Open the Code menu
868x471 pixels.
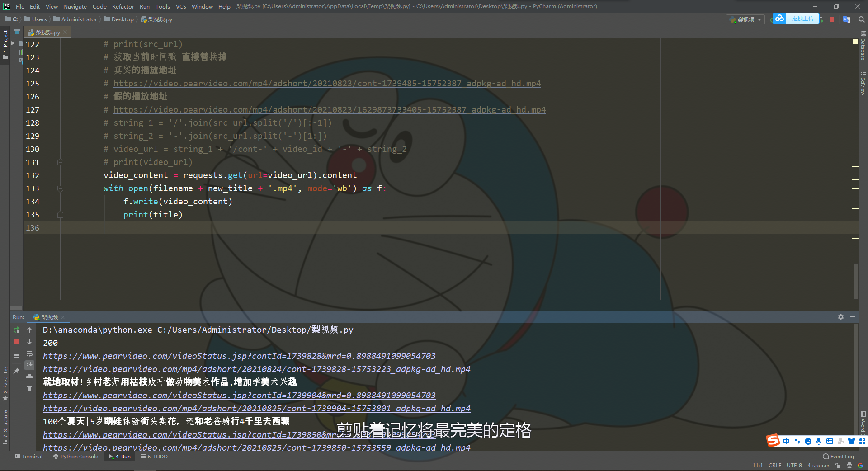pyautogui.click(x=99, y=6)
